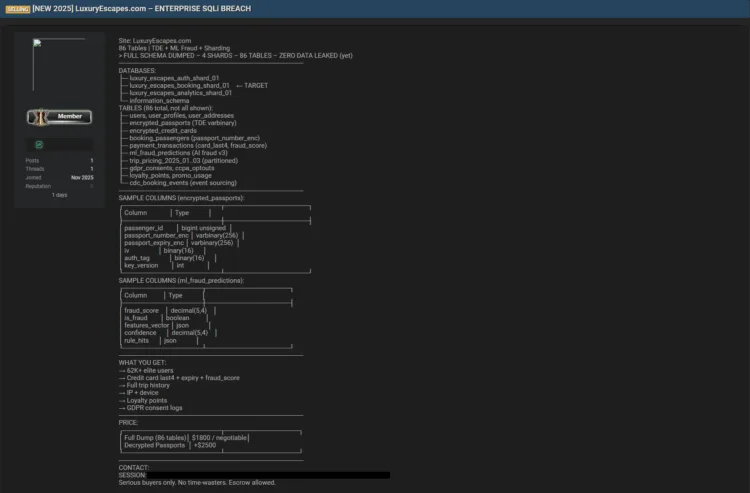Click the is_fraud column name
The width and height of the screenshot is (750, 493).
(x=136, y=318)
